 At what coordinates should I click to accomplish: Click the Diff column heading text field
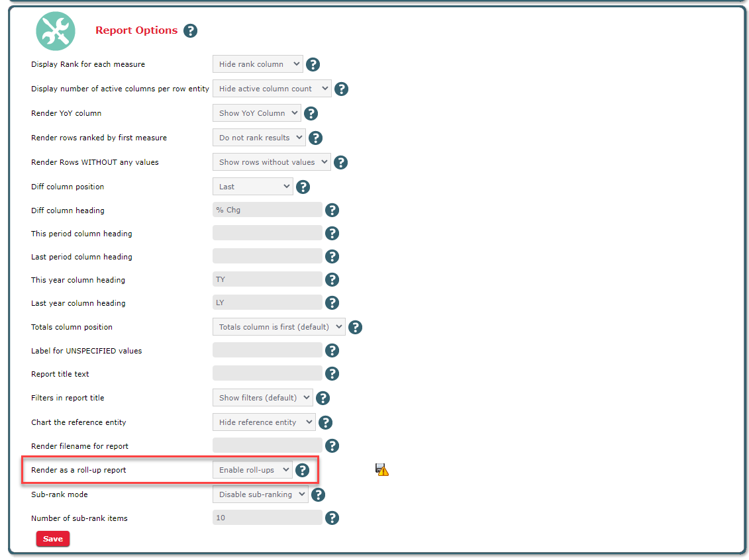(267, 210)
